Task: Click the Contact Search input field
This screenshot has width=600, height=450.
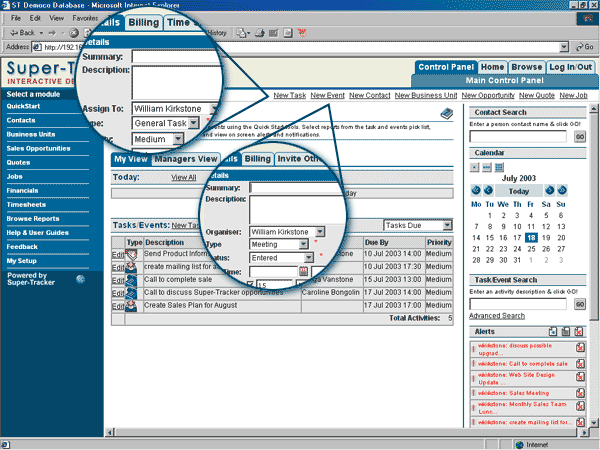Action: tap(518, 137)
